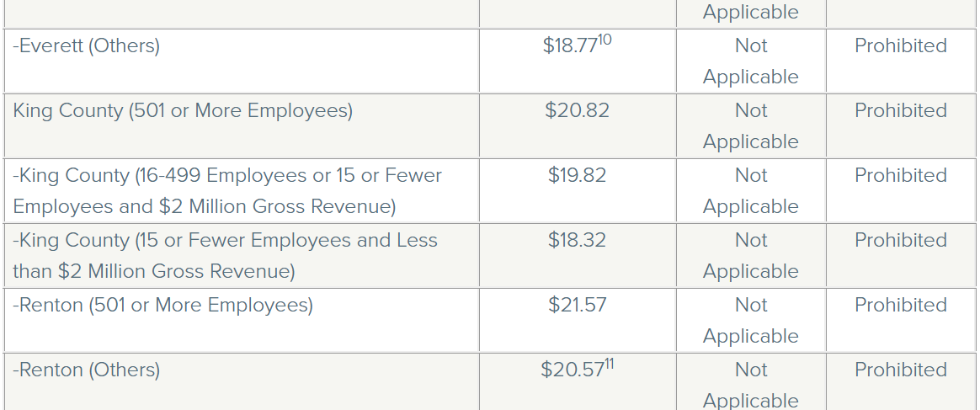Click Prohibited in the Renton (Others) row
This screenshot has height=410, width=980.
click(x=900, y=370)
